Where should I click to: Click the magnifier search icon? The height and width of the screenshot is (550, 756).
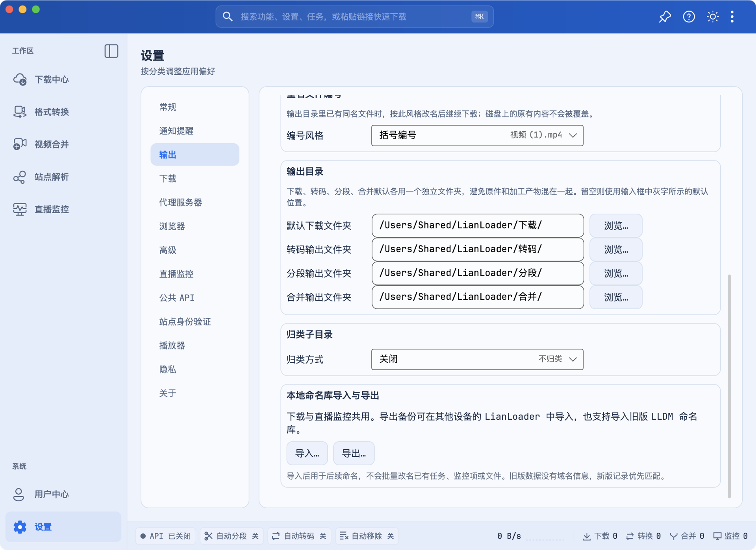[x=228, y=17]
